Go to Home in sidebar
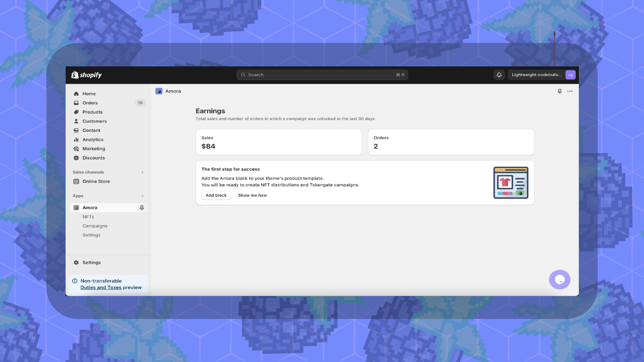Viewport: 644px width, 362px height. (x=89, y=94)
